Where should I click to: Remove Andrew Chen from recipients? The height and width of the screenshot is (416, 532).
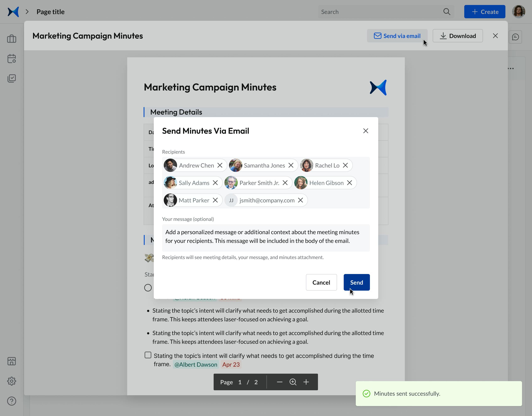click(220, 165)
